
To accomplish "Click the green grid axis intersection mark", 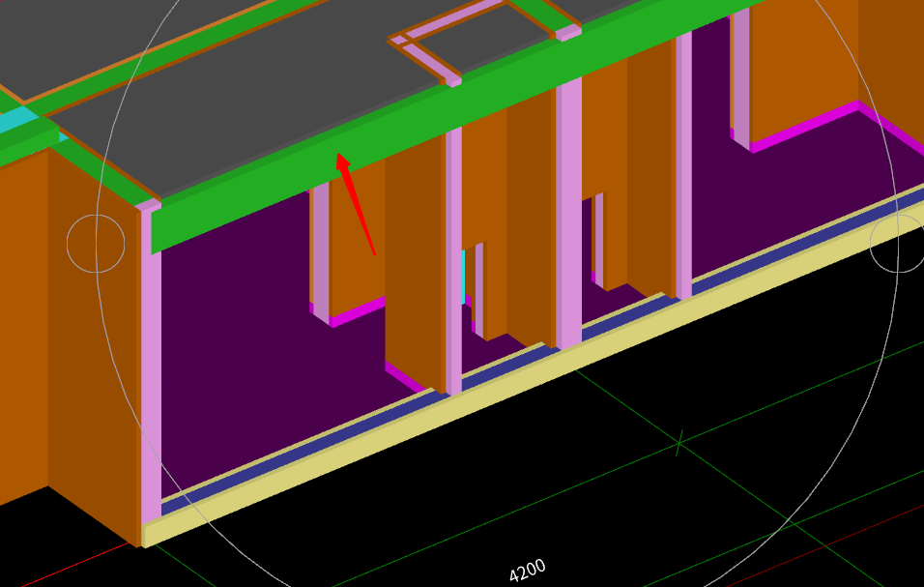I will 679,443.
